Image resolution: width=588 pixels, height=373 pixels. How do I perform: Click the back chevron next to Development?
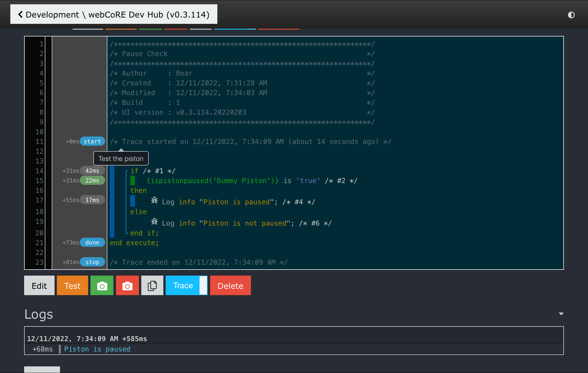[20, 14]
